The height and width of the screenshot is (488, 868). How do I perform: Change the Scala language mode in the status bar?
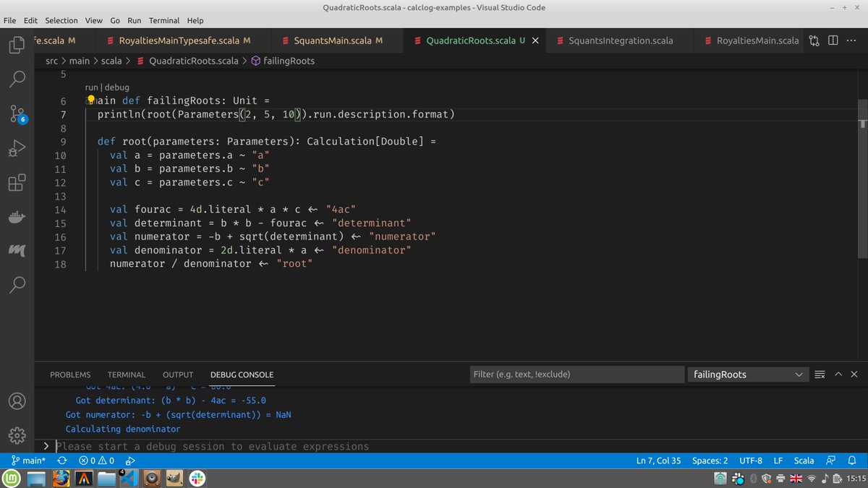coord(804,461)
